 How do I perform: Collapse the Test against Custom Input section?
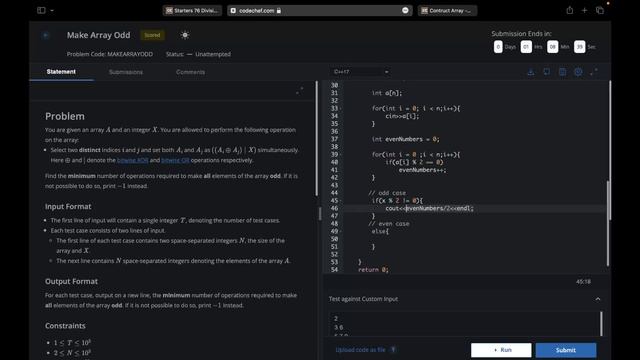click(x=598, y=299)
